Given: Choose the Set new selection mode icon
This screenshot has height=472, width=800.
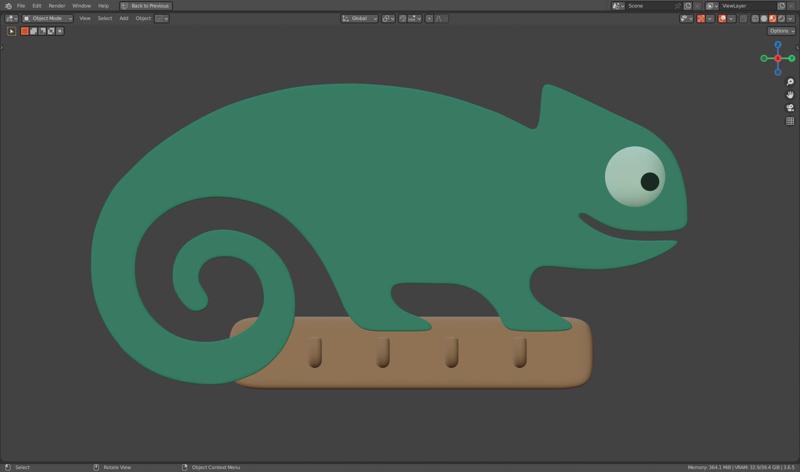Looking at the screenshot, I should pyautogui.click(x=24, y=31).
